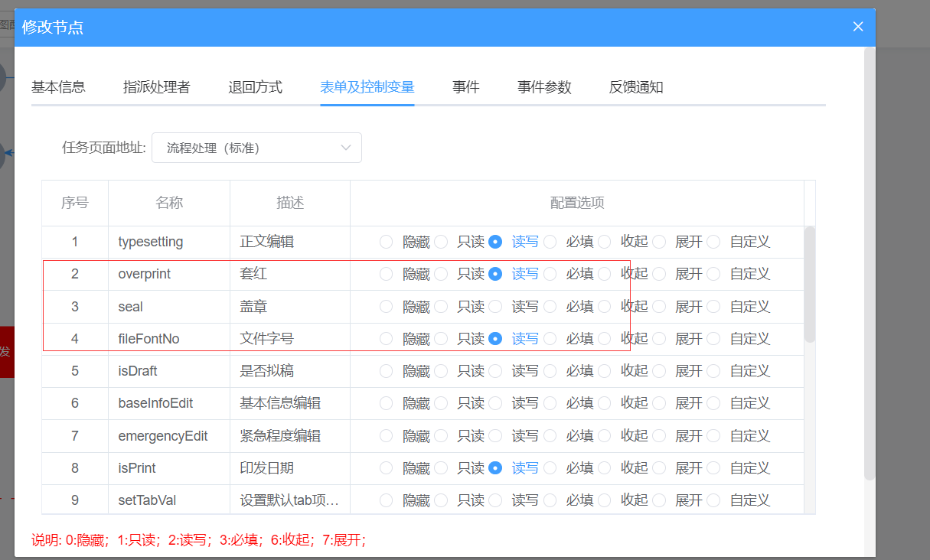This screenshot has width=930, height=560.
Task: Open the 基本信息 tab
Action: (x=58, y=87)
